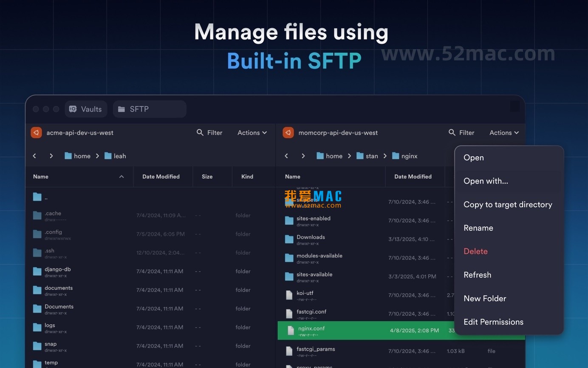Click the 3/3/2025, 4:01 PM date cell
The image size is (588, 368).
tap(412, 277)
